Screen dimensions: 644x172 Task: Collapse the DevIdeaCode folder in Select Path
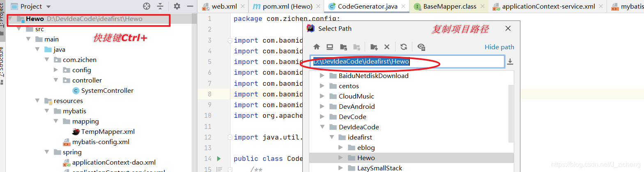[322, 127]
